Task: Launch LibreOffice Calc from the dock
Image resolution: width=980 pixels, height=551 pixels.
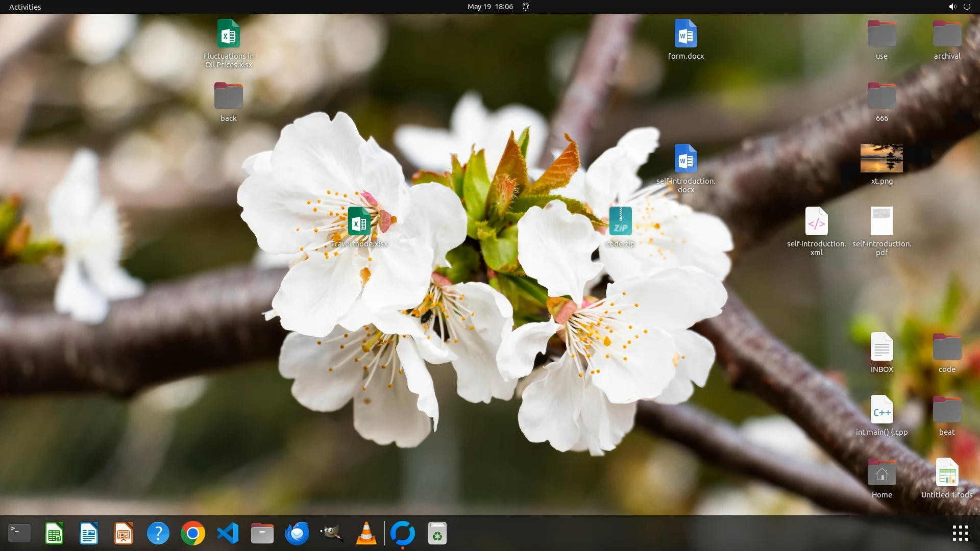Action: pyautogui.click(x=54, y=533)
